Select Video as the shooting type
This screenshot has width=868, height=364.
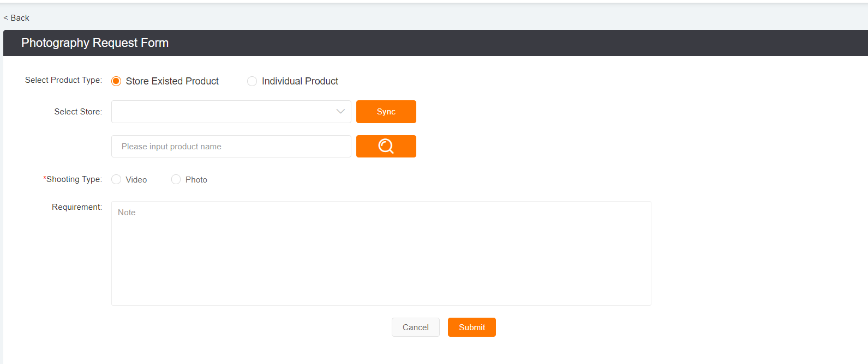(x=116, y=179)
